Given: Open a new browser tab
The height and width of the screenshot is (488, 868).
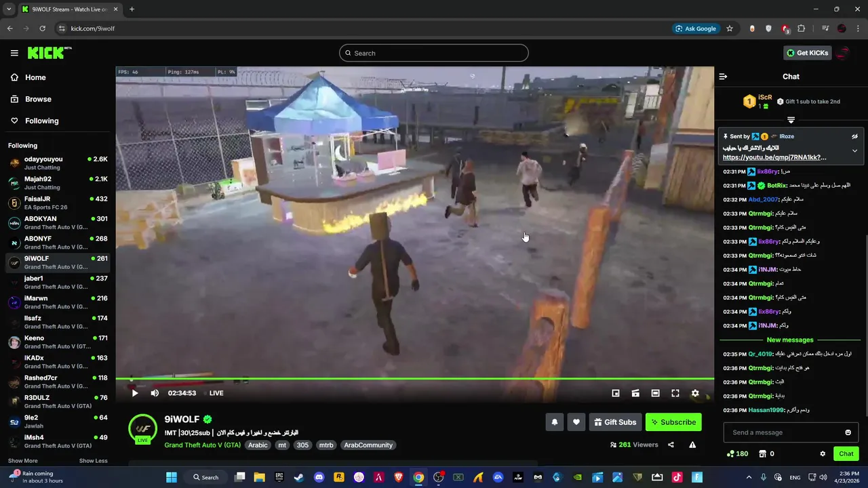Looking at the screenshot, I should pos(132,9).
